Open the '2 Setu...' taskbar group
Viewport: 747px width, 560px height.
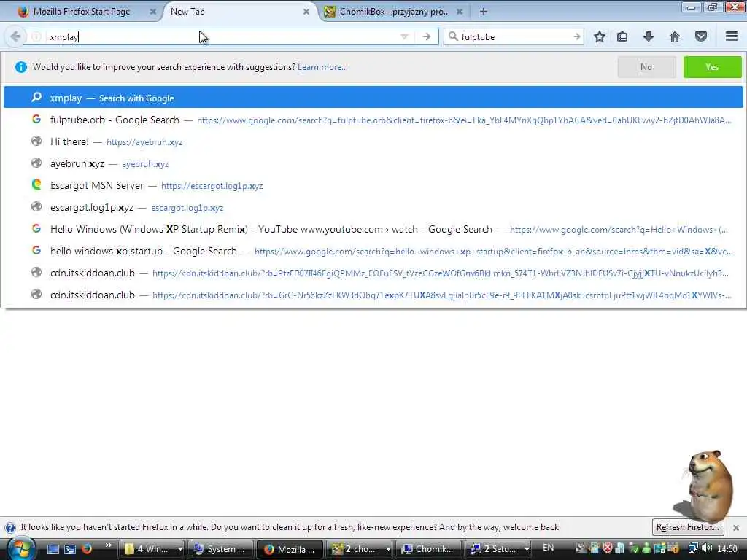[x=494, y=549]
